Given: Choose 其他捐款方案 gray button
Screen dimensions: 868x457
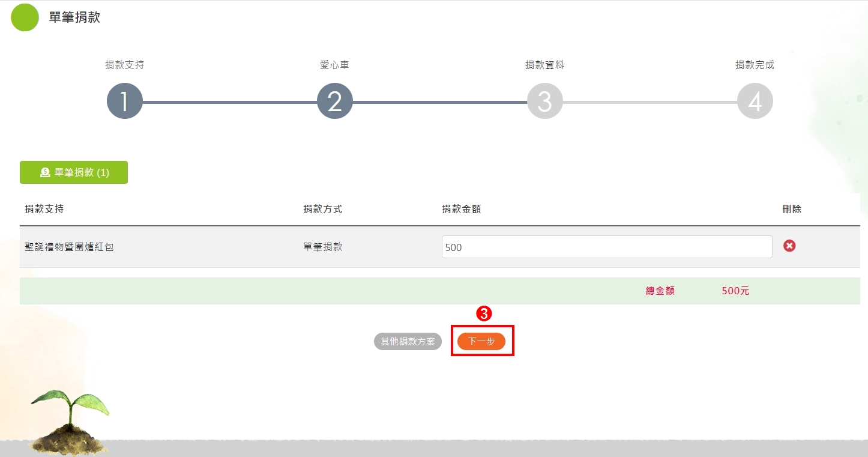Looking at the screenshot, I should point(408,342).
